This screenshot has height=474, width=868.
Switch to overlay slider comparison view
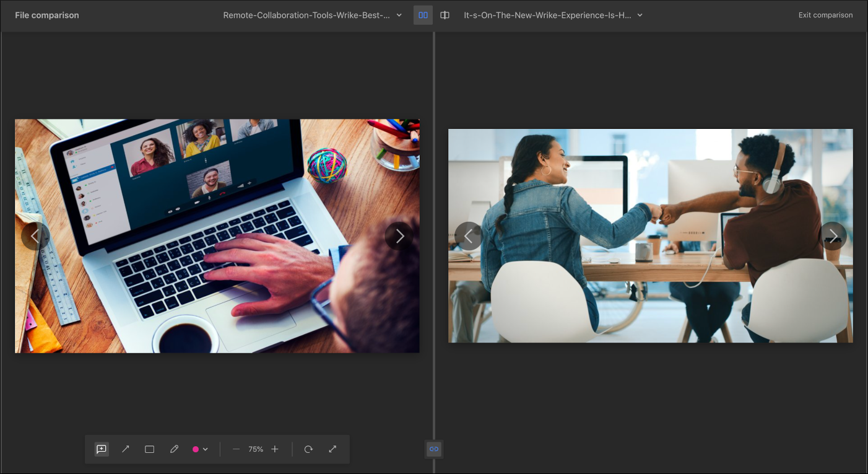click(445, 15)
